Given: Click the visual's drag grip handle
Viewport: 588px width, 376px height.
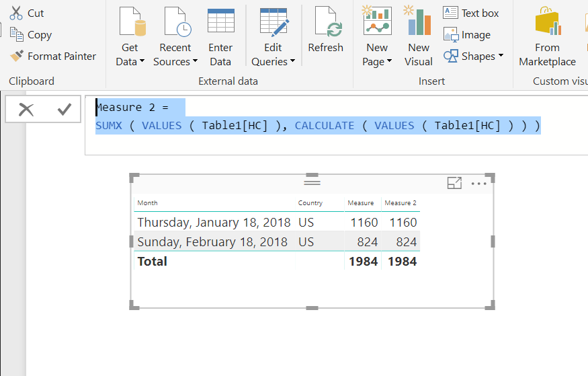Looking at the screenshot, I should (312, 182).
